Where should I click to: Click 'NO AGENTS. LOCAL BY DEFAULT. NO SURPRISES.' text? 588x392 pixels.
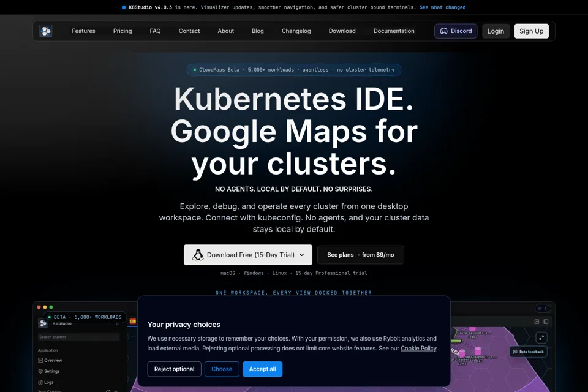click(x=293, y=189)
